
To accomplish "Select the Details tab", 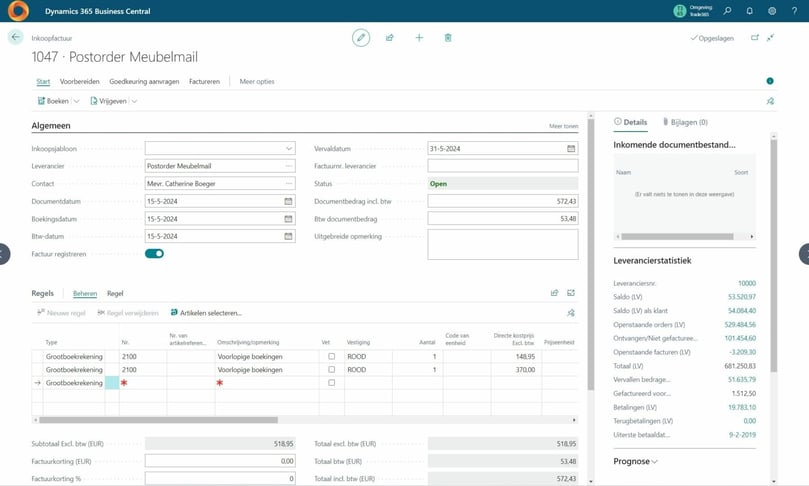I will (x=630, y=122).
